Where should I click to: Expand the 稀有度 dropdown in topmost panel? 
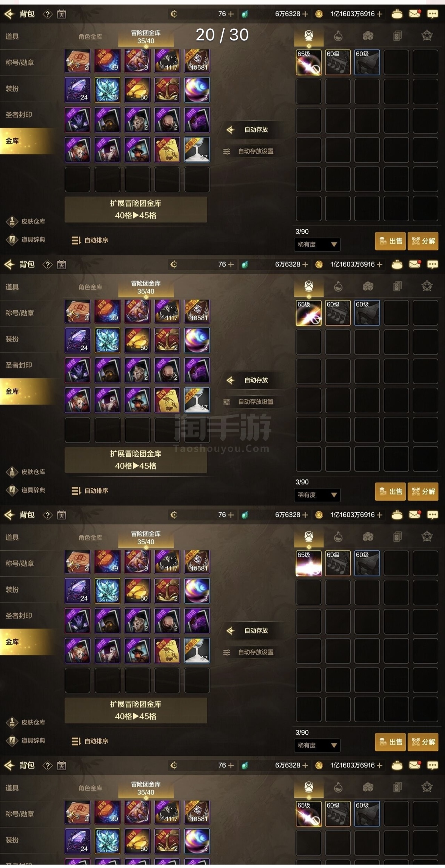[x=317, y=244]
